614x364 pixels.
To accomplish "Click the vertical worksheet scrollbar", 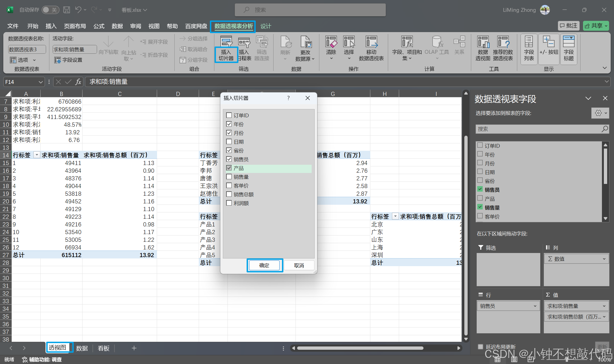I will (x=466, y=236).
